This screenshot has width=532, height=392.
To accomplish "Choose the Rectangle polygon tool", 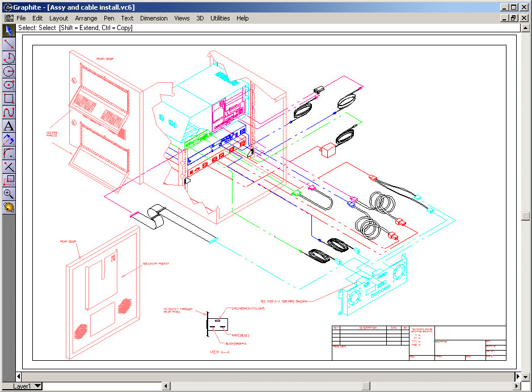I will (9, 98).
